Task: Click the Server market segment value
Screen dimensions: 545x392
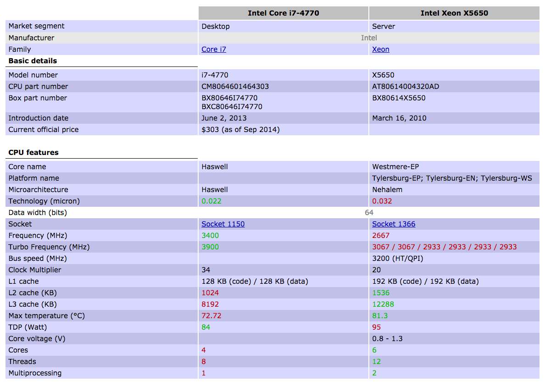Action: pyautogui.click(x=384, y=27)
